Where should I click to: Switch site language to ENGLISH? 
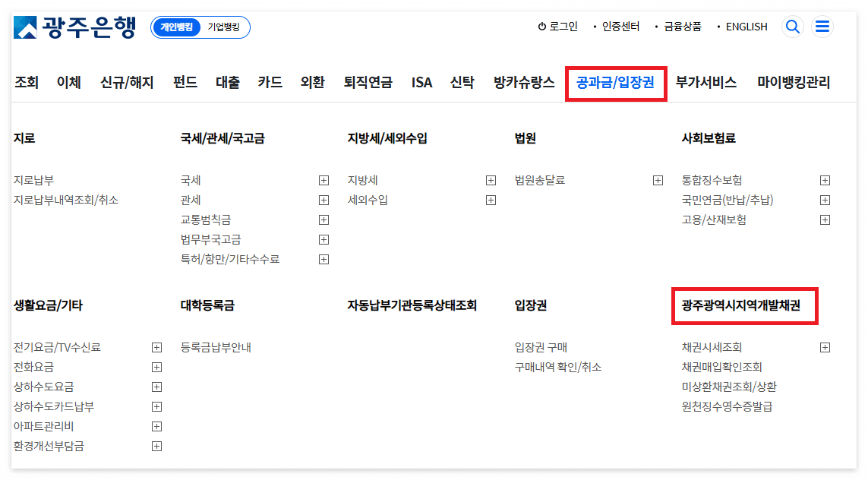pos(745,26)
